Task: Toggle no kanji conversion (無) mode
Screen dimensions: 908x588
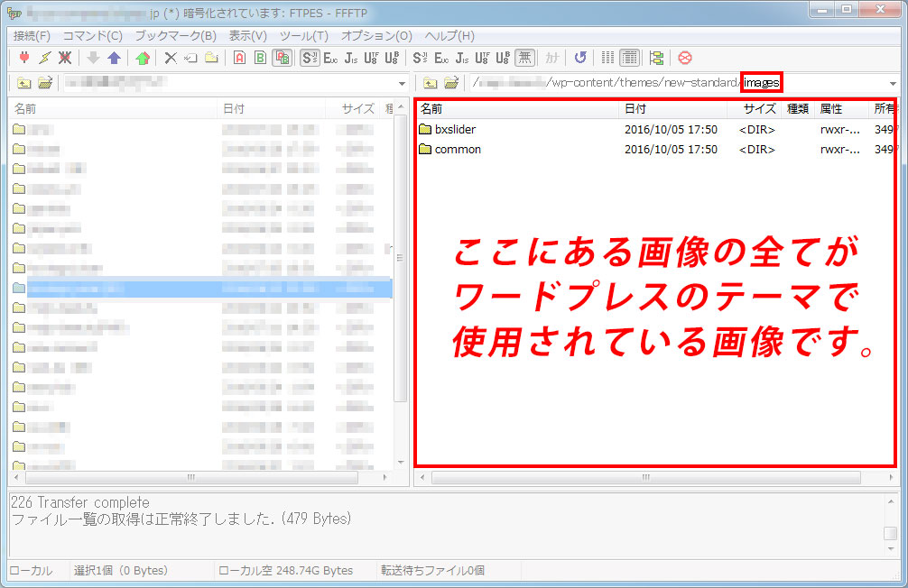Action: tap(523, 58)
